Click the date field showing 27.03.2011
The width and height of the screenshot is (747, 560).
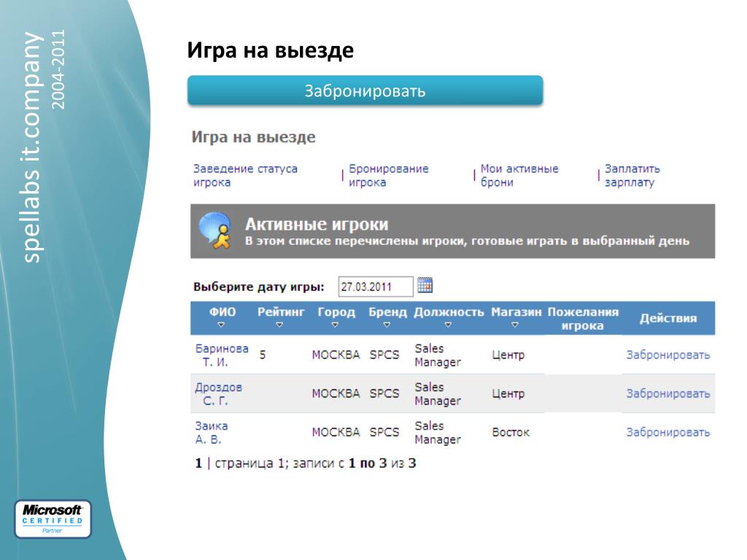(x=376, y=287)
